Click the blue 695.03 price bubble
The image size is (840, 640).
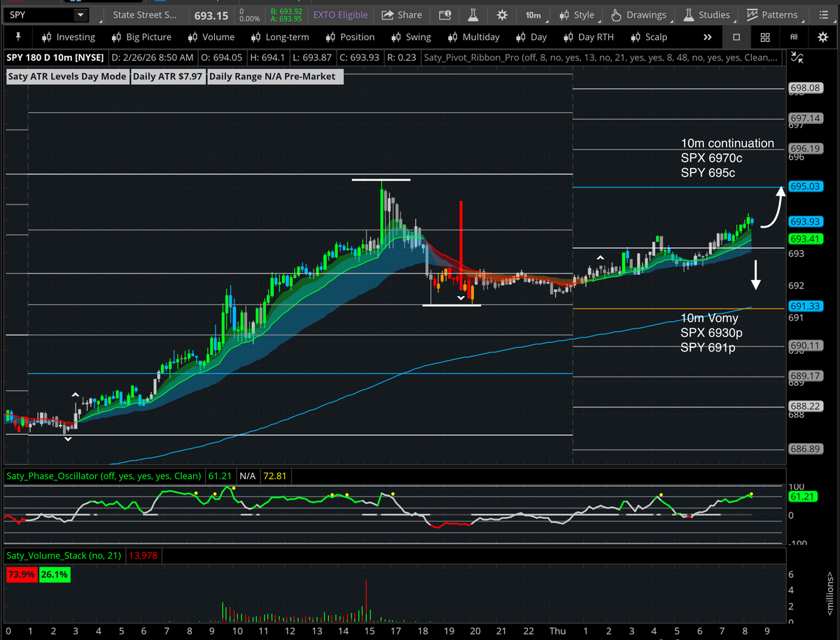click(x=804, y=186)
